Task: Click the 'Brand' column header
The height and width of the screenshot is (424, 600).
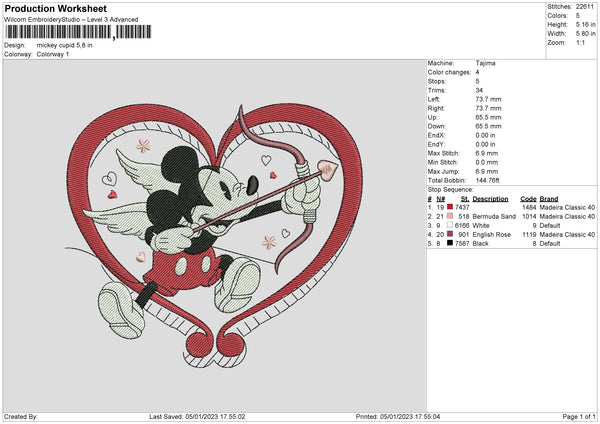Action: tap(549, 199)
